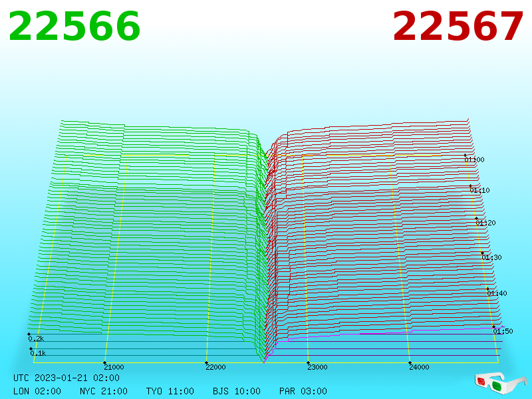Click the 01:50 time axis marker
This screenshot has height=399, width=532.
coord(503,331)
